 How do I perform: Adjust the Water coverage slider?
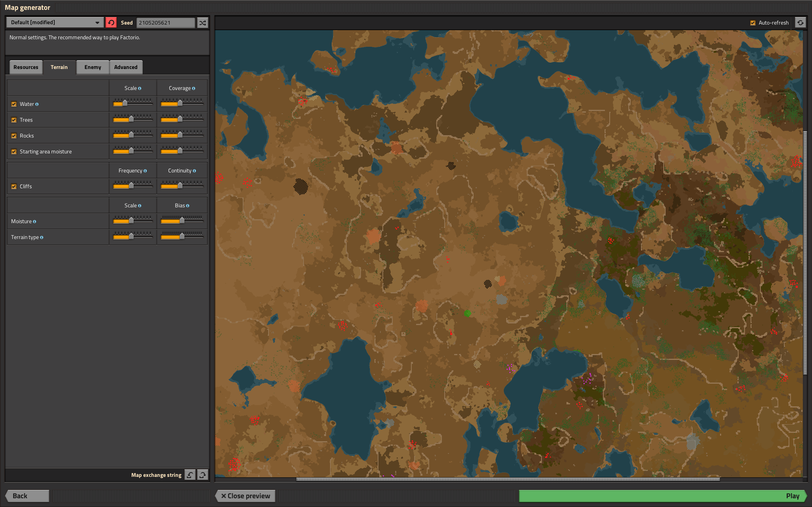tap(182, 103)
